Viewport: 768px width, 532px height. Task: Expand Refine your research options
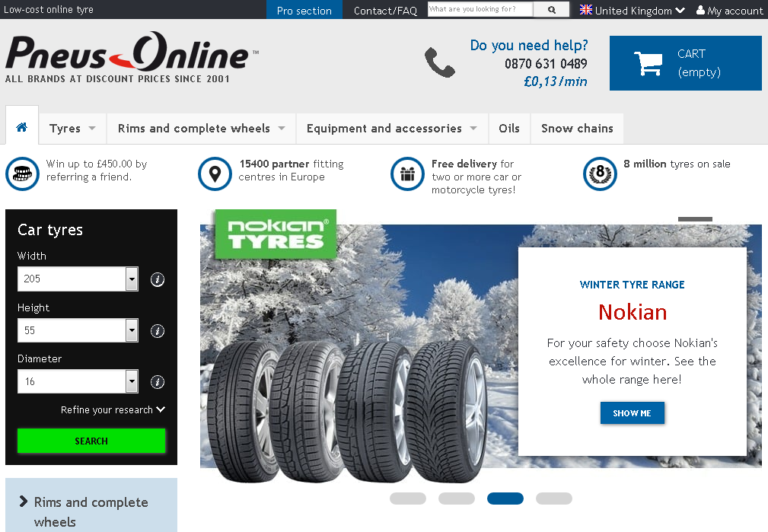(x=113, y=409)
